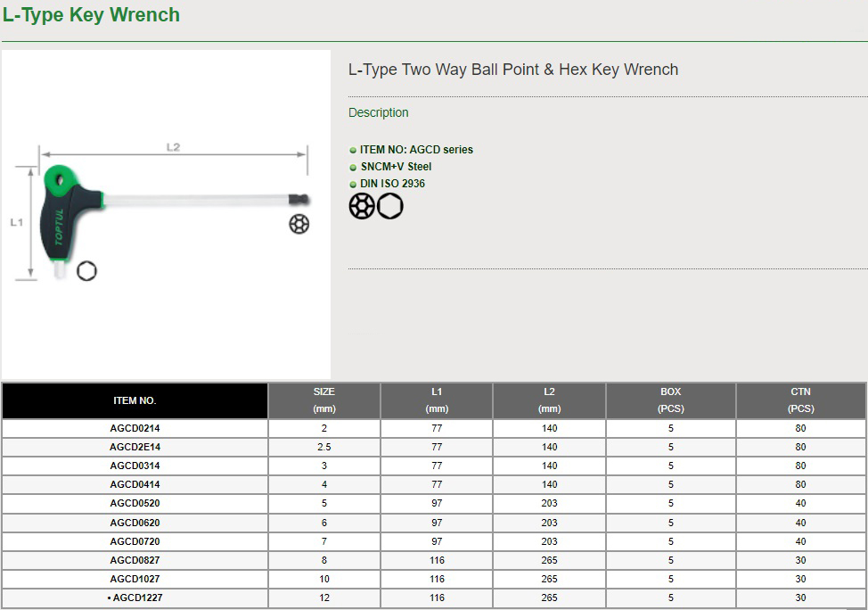
Task: Click the CTN (PCS) column header
Action: pyautogui.click(x=800, y=400)
